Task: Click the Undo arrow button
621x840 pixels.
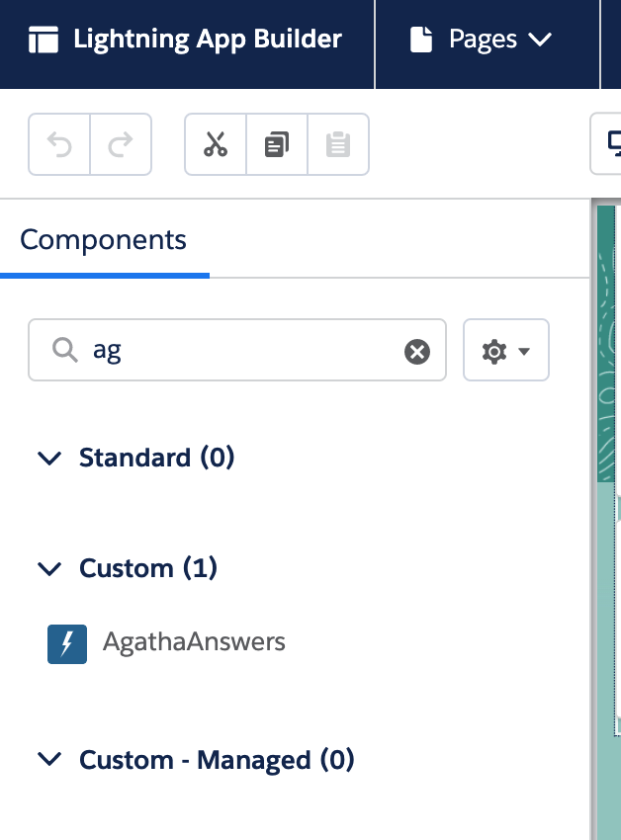Action: 59,144
